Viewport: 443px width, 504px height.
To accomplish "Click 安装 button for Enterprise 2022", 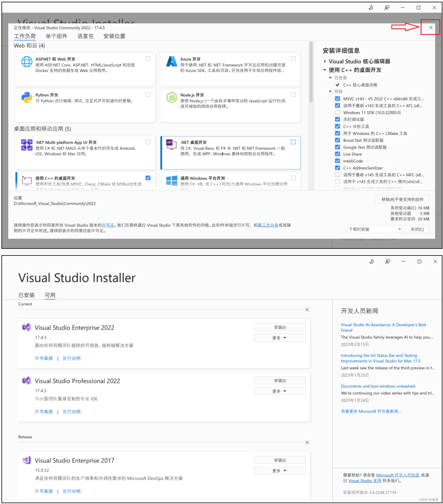I will [x=280, y=327].
